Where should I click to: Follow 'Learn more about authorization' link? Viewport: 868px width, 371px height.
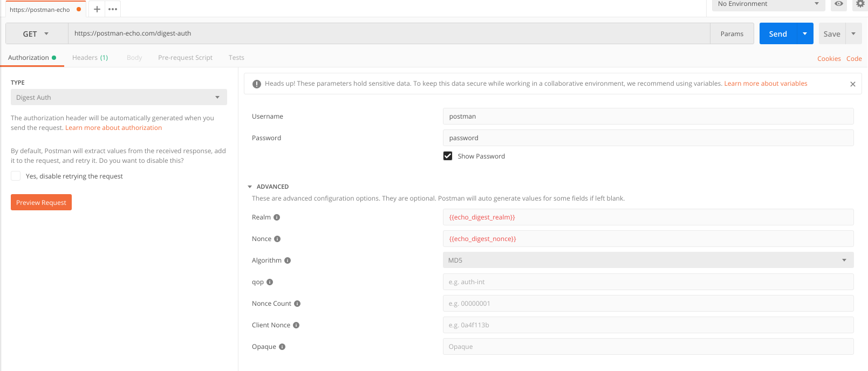[x=114, y=128]
